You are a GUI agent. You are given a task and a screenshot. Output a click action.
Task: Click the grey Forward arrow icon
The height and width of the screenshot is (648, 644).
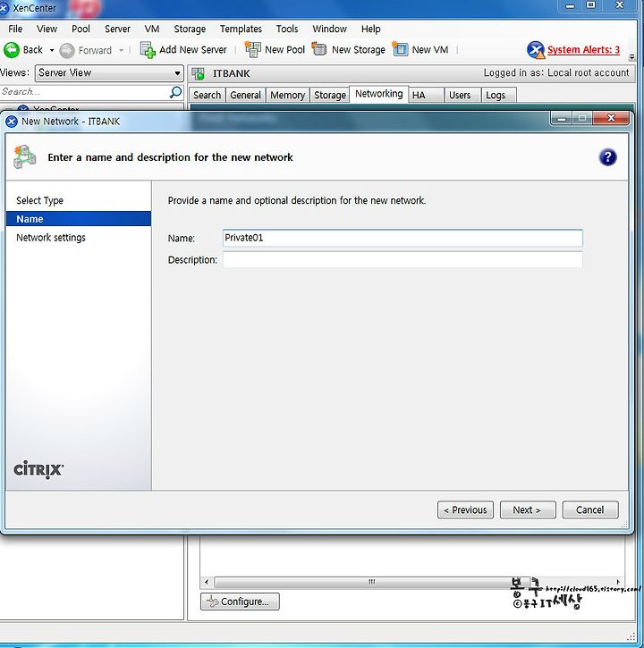[66, 50]
